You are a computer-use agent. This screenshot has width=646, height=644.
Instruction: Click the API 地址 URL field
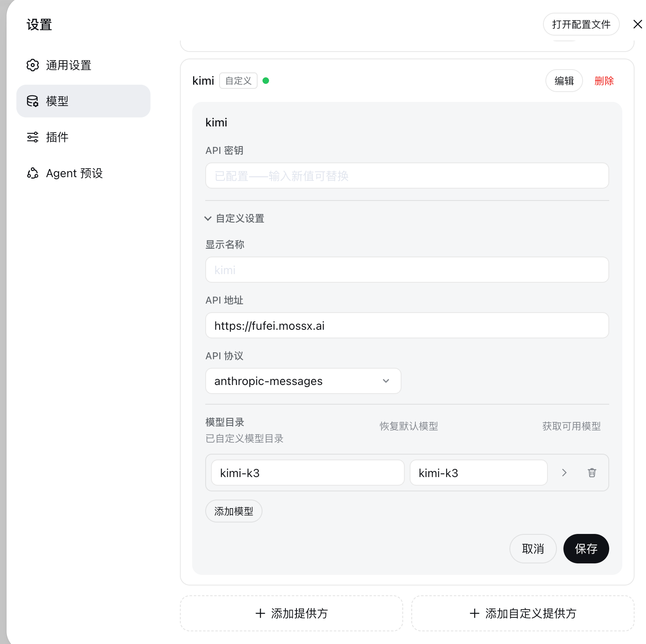pos(407,326)
